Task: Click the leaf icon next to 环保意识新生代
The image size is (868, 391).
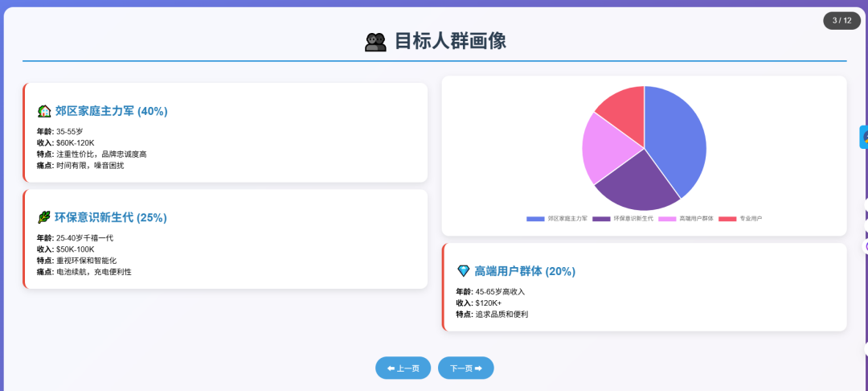Action: pos(44,218)
